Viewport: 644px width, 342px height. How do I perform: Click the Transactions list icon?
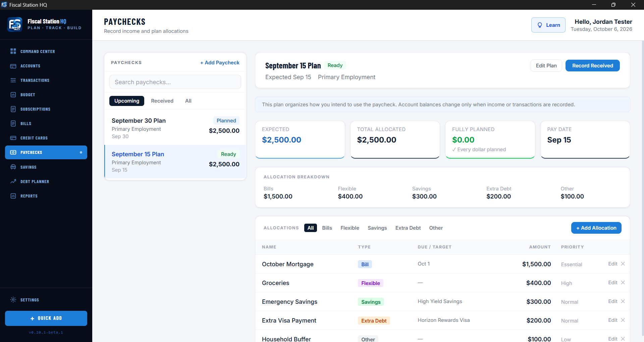point(13,80)
